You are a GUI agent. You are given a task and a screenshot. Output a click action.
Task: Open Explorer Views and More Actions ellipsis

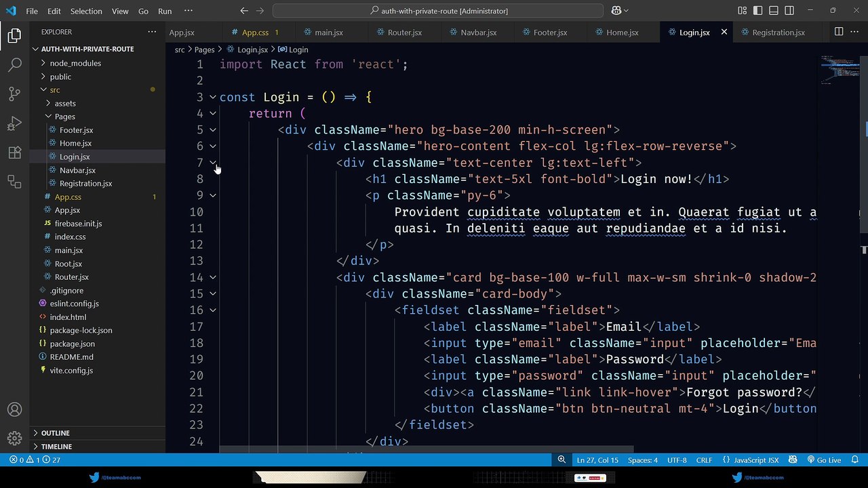coord(152,32)
